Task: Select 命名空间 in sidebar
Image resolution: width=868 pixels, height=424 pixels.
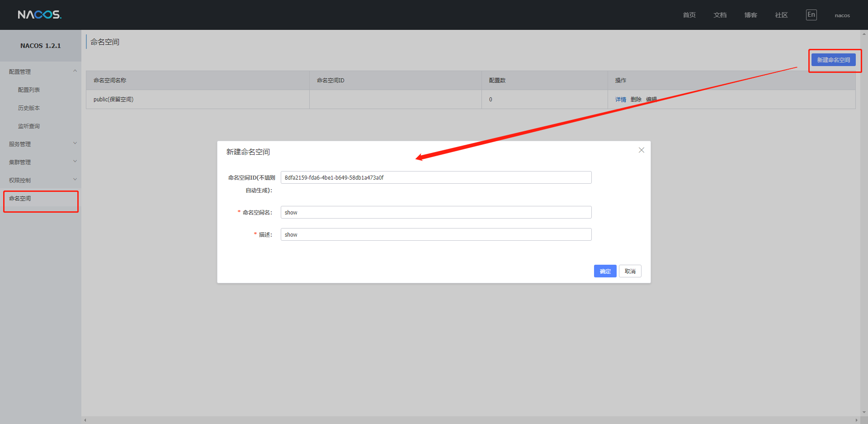Action: tap(41, 199)
